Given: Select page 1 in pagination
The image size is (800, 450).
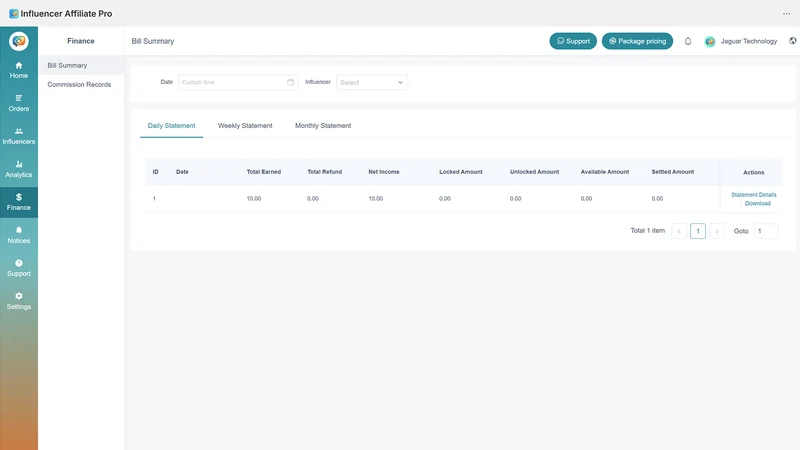Looking at the screenshot, I should (x=698, y=231).
